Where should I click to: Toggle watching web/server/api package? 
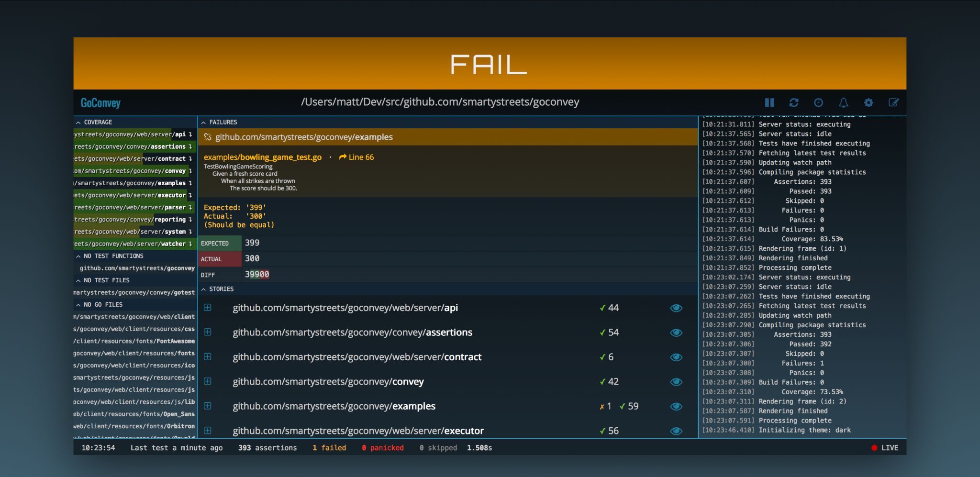pos(676,308)
